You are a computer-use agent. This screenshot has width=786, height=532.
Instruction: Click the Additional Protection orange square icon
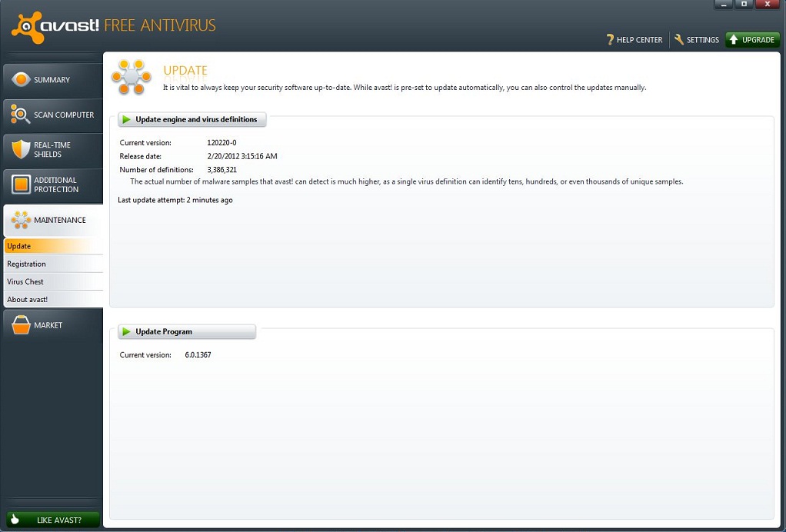21,185
